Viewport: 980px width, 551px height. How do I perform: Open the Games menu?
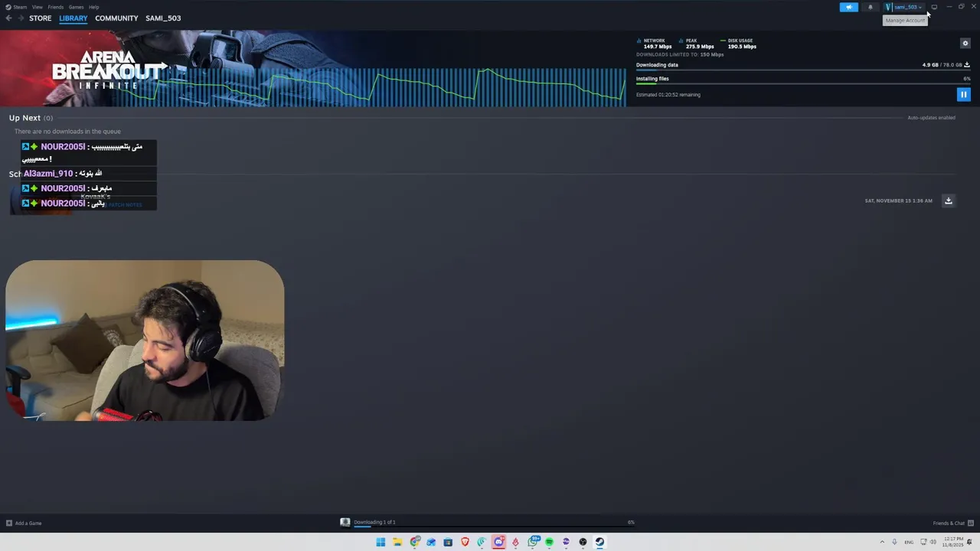pos(76,7)
